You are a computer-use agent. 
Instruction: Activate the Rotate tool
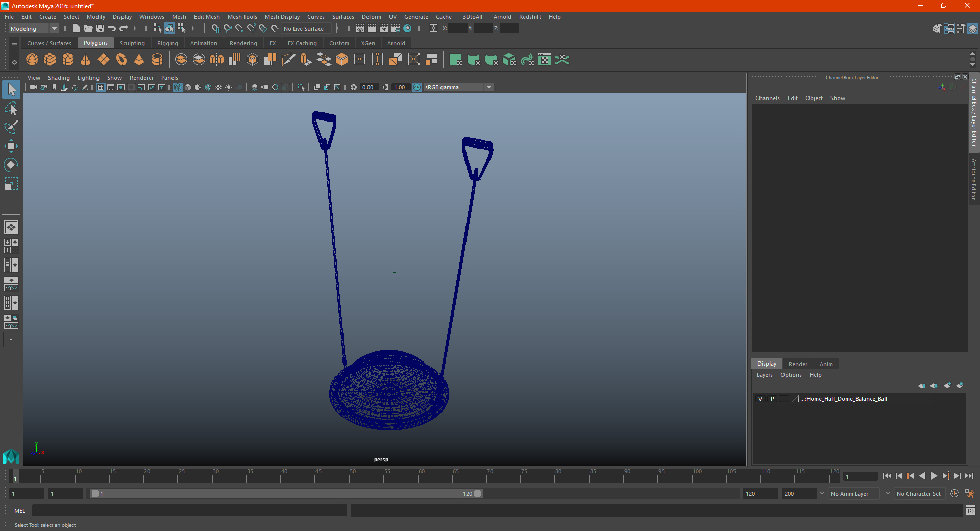click(x=11, y=165)
